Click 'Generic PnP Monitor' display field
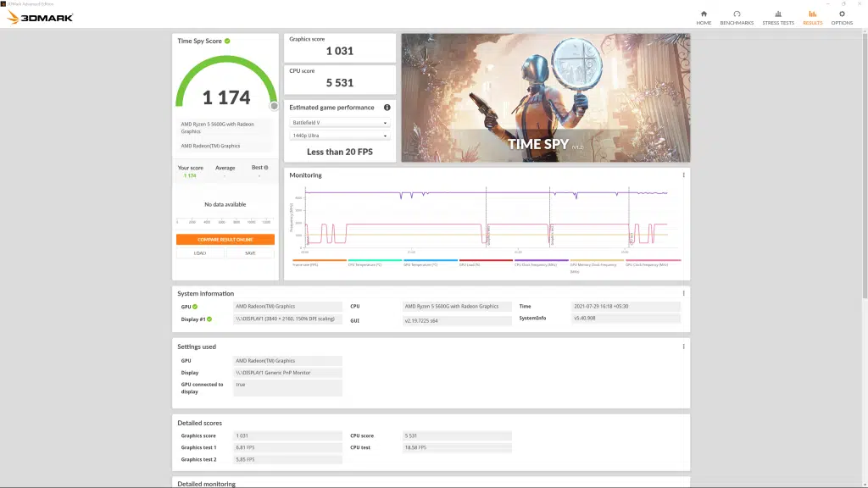The height and width of the screenshot is (488, 868). (x=287, y=373)
